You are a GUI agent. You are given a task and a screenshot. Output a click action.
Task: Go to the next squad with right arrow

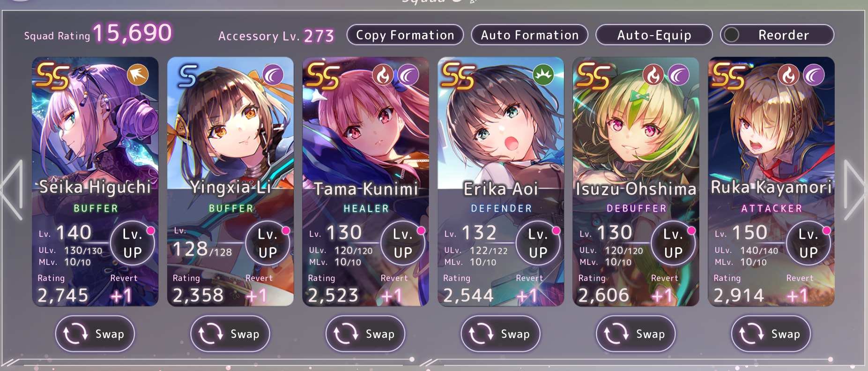coord(854,190)
